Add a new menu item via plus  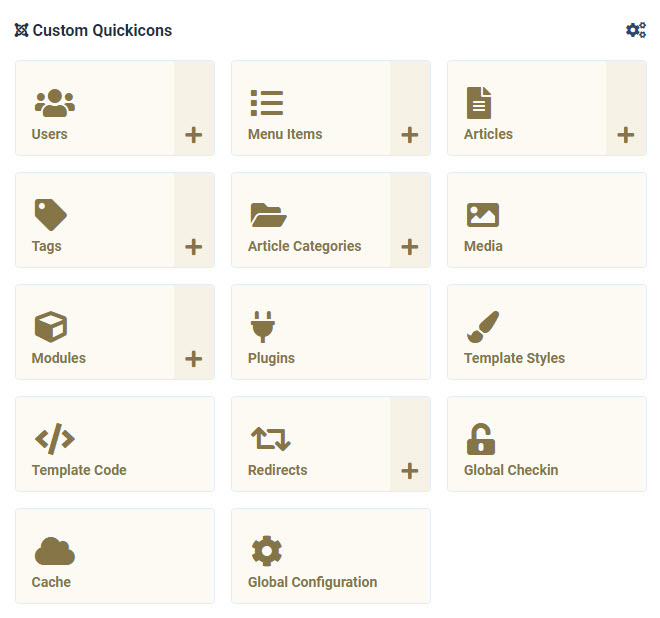(x=410, y=135)
